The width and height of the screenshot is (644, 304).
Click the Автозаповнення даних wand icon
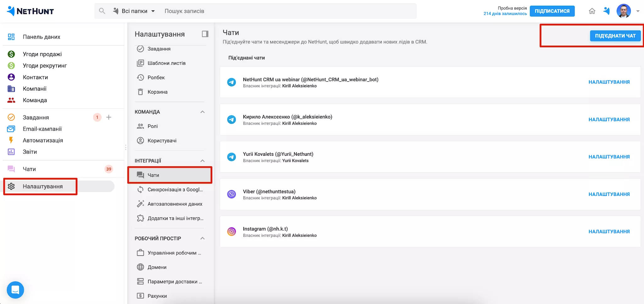(x=141, y=204)
